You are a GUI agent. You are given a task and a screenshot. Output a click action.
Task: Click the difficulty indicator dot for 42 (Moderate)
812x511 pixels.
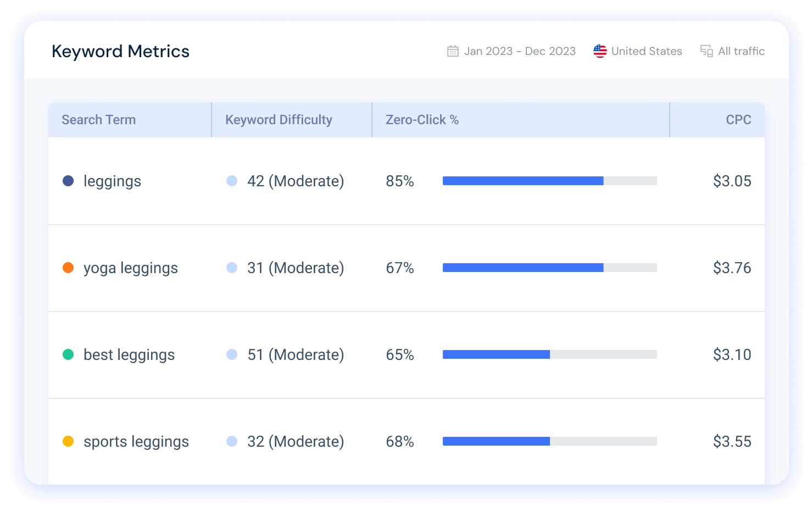232,180
